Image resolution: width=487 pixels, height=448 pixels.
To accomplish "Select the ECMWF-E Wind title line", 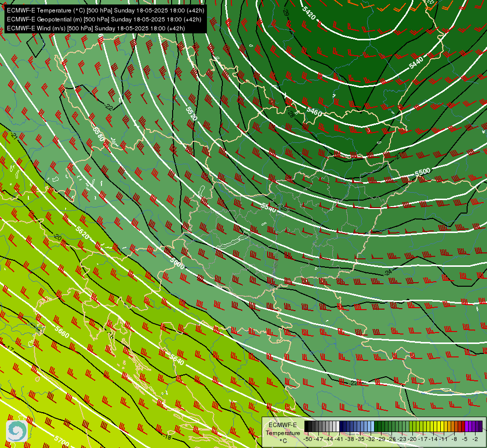I will [x=96, y=28].
